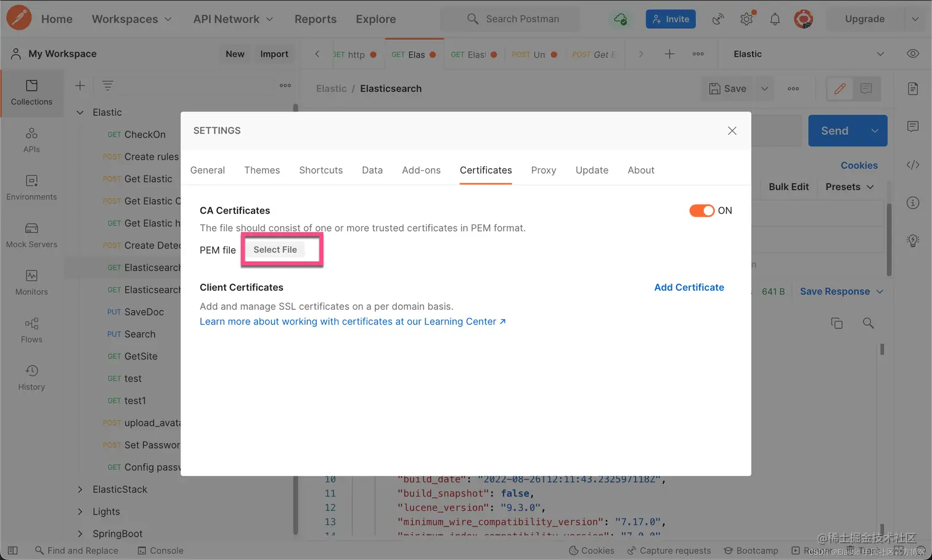Click the environment quick look eye icon
Screen dimensions: 932x560
913,54
